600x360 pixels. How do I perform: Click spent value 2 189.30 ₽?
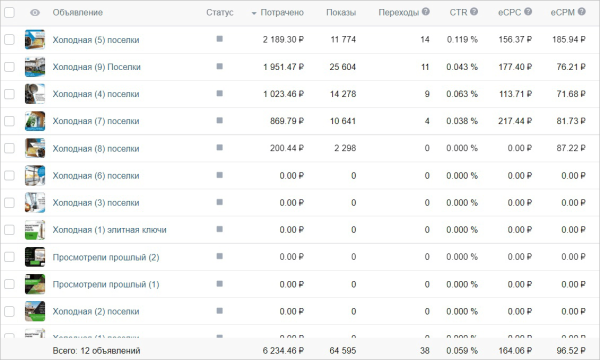coord(283,39)
